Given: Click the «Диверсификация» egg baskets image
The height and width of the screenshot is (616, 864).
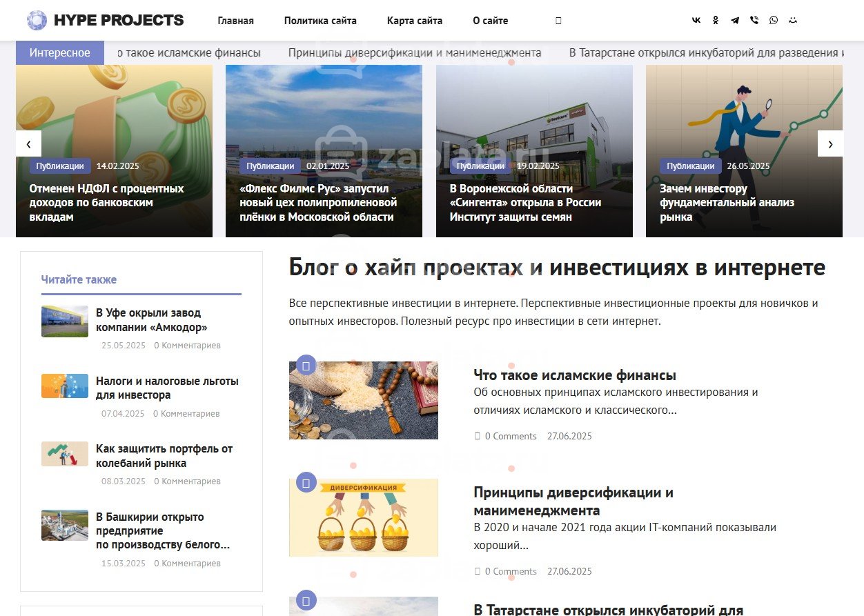Looking at the screenshot, I should (364, 517).
